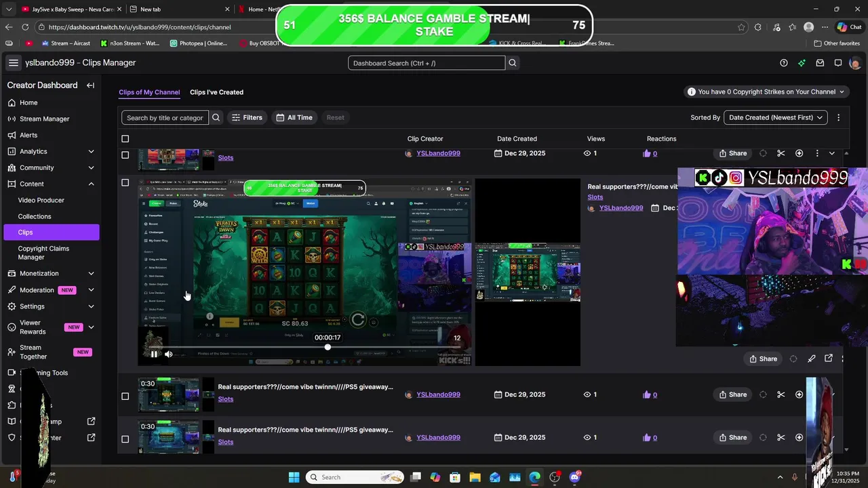
Task: Click the clip search magnifier button
Action: 216,117
